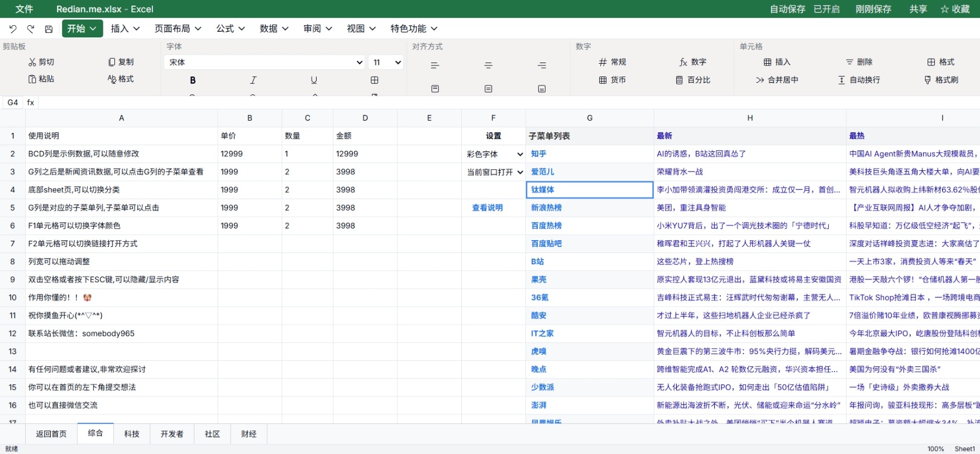This screenshot has height=454, width=980.
Task: Switch to the 返回首页 sheet tab
Action: pos(51,434)
